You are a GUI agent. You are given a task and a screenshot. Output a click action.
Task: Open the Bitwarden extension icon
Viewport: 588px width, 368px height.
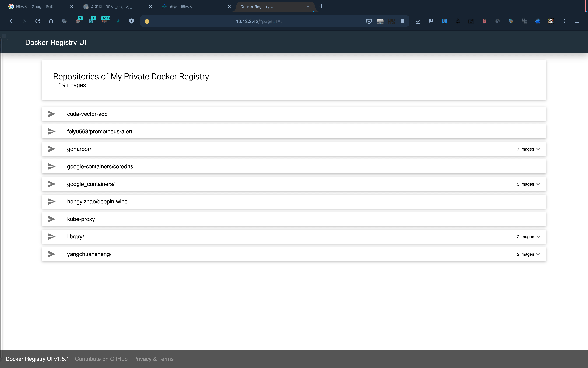point(444,21)
